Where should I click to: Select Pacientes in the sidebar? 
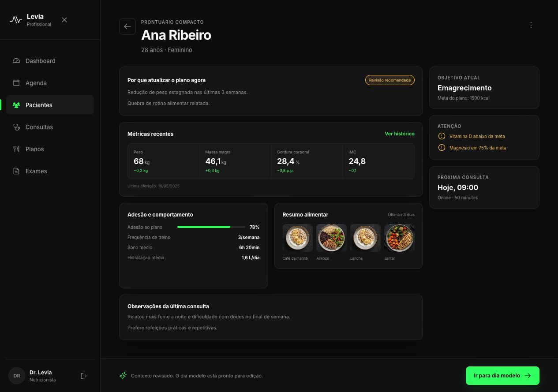pos(50,105)
